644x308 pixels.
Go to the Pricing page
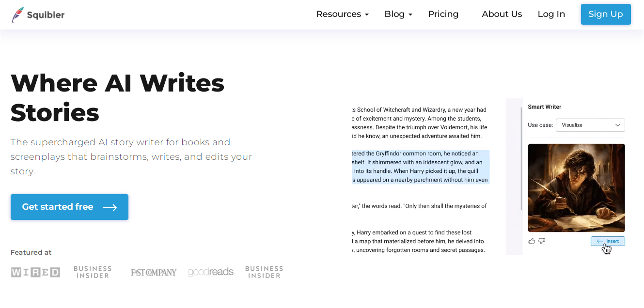click(x=443, y=14)
